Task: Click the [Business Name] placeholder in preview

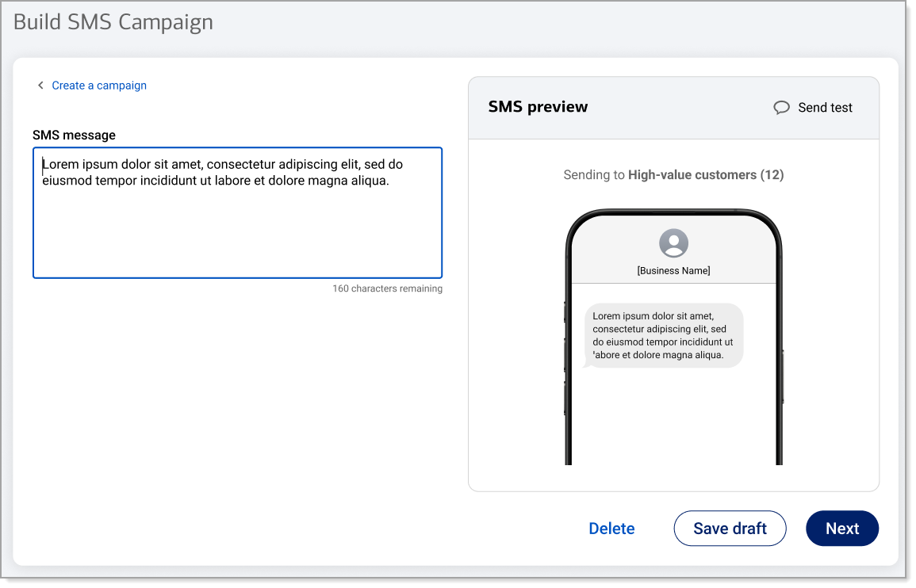Action: coord(673,271)
